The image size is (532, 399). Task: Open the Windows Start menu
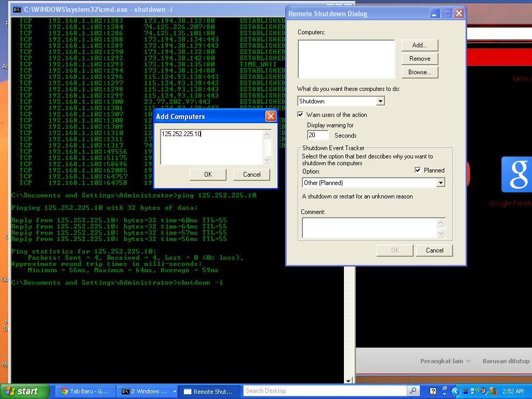[24, 391]
